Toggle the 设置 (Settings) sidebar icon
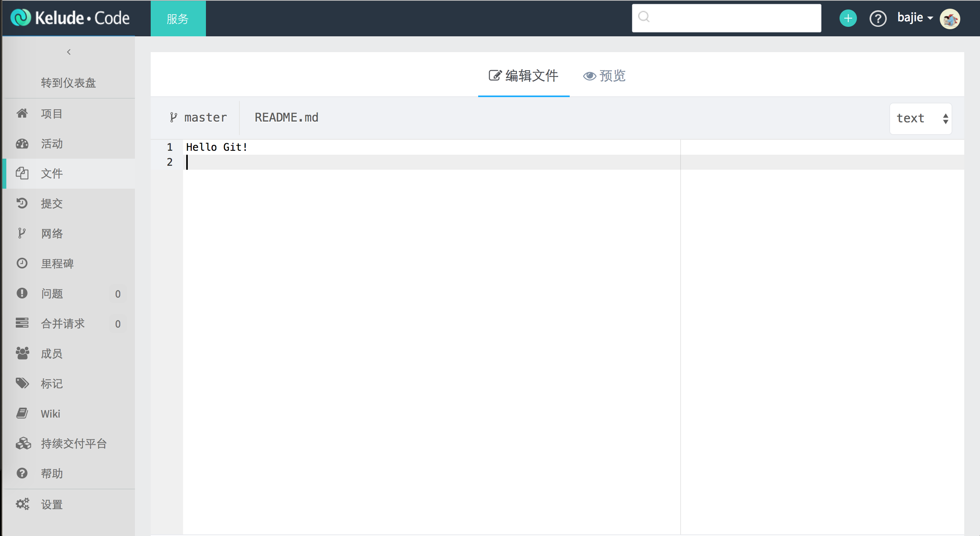Viewport: 980px width, 536px height. 23,503
